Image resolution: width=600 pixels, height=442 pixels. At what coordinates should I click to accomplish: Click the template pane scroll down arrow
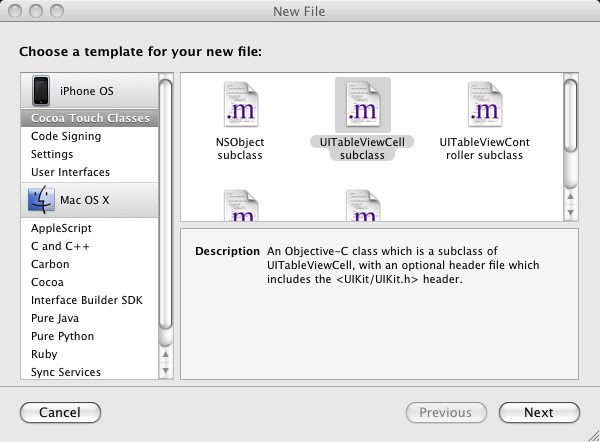pyautogui.click(x=571, y=212)
